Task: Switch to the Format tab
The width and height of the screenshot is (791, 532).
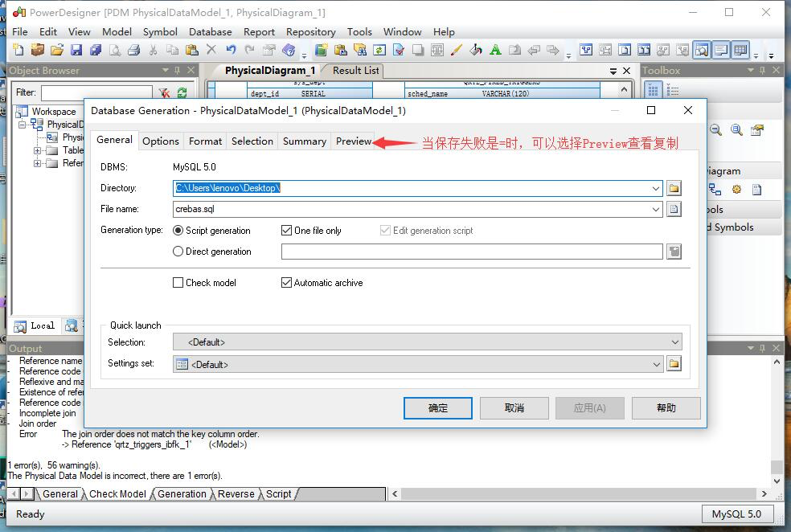Action: coord(205,141)
